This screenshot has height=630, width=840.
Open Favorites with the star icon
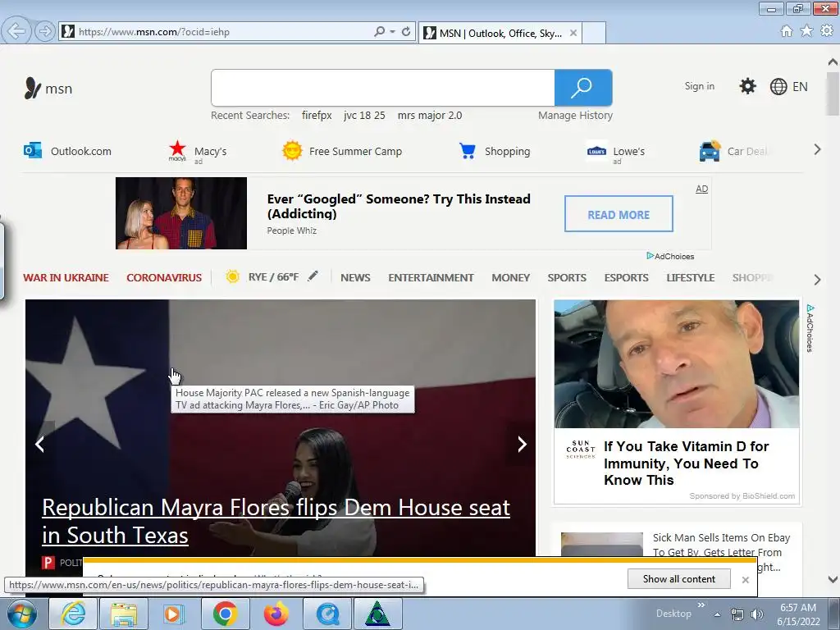(x=807, y=30)
